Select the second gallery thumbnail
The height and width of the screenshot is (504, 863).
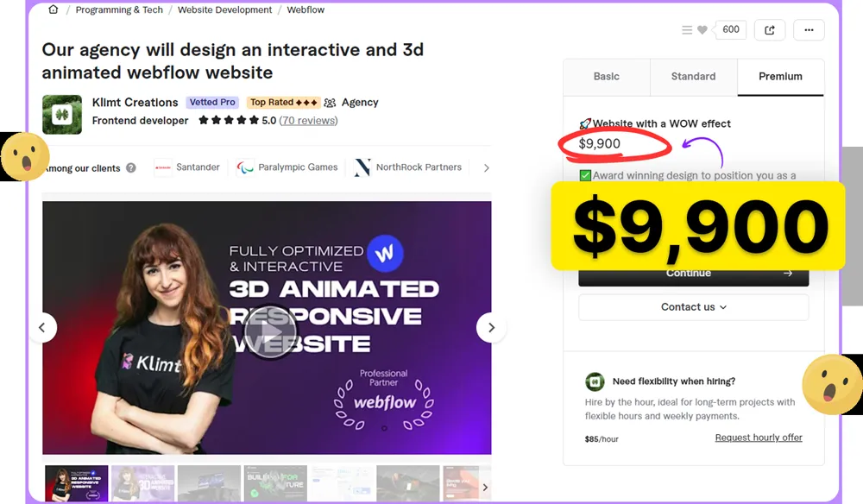[143, 483]
